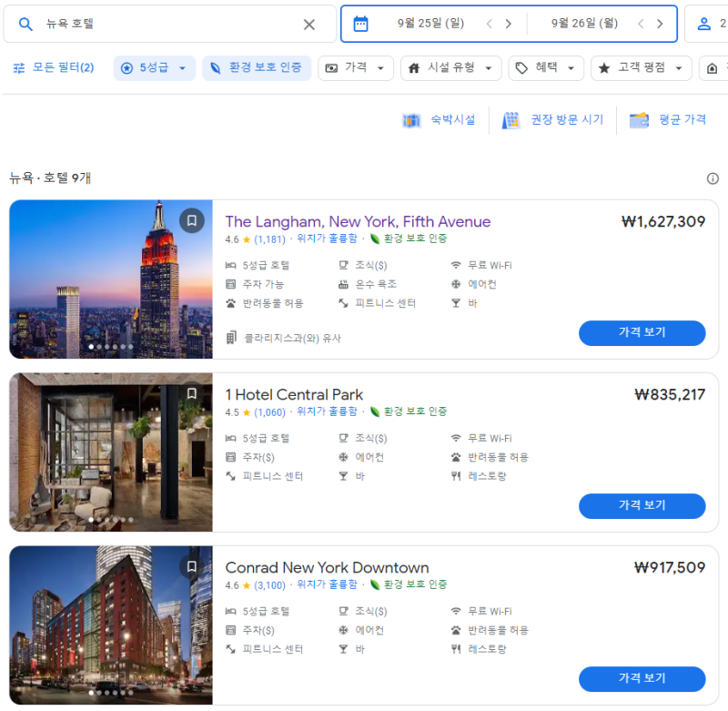Click Conrad price ₩917,509
This screenshot has width=728, height=711.
670,567
